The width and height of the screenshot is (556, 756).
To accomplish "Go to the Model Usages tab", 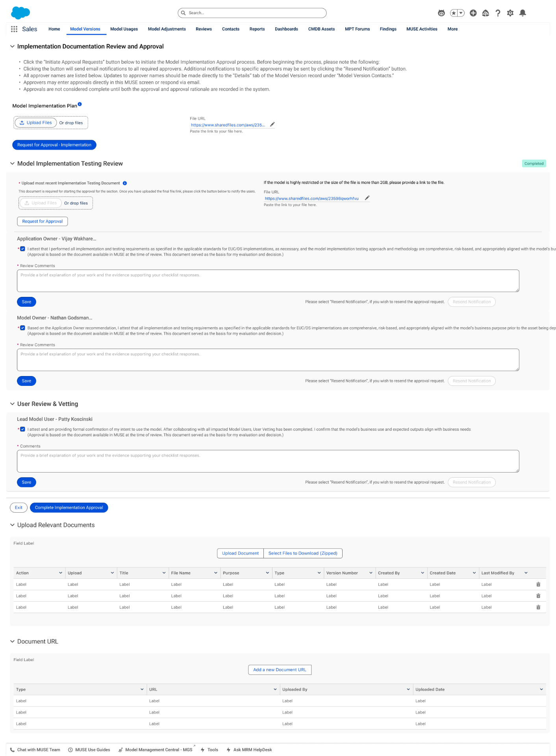I will 124,29.
